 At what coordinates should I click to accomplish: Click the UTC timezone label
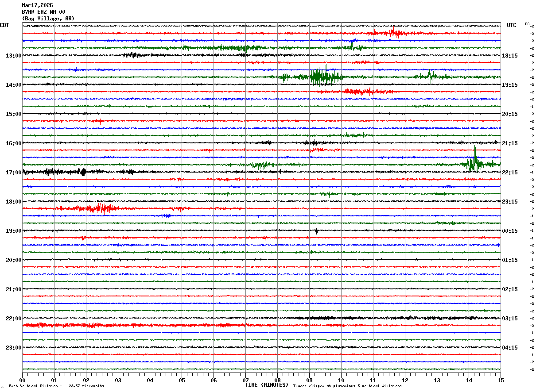(512, 25)
